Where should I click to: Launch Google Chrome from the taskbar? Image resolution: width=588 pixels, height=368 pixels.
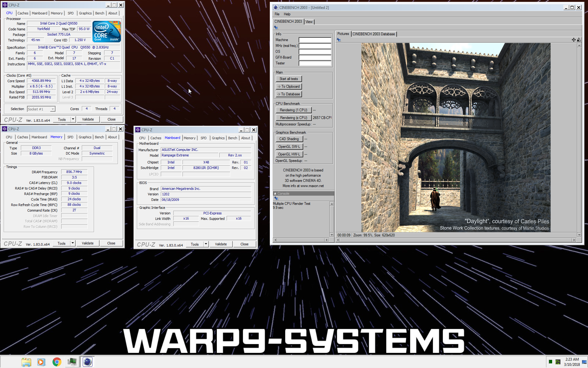pyautogui.click(x=57, y=362)
